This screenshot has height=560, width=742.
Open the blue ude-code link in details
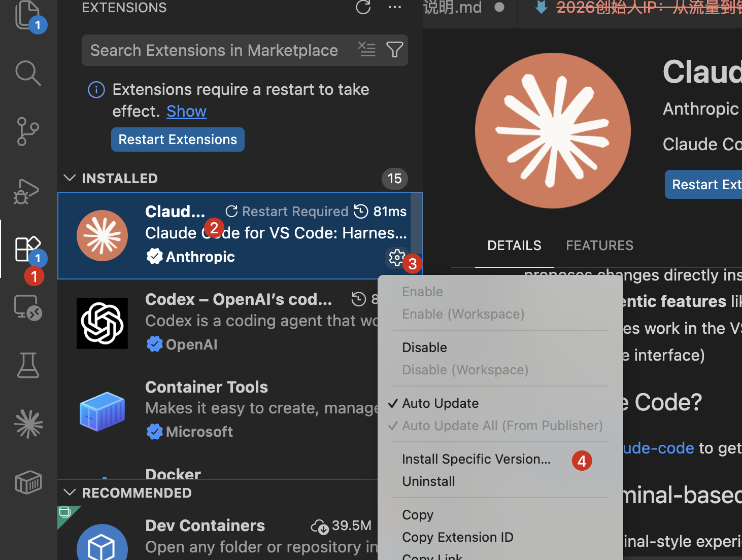pos(658,448)
